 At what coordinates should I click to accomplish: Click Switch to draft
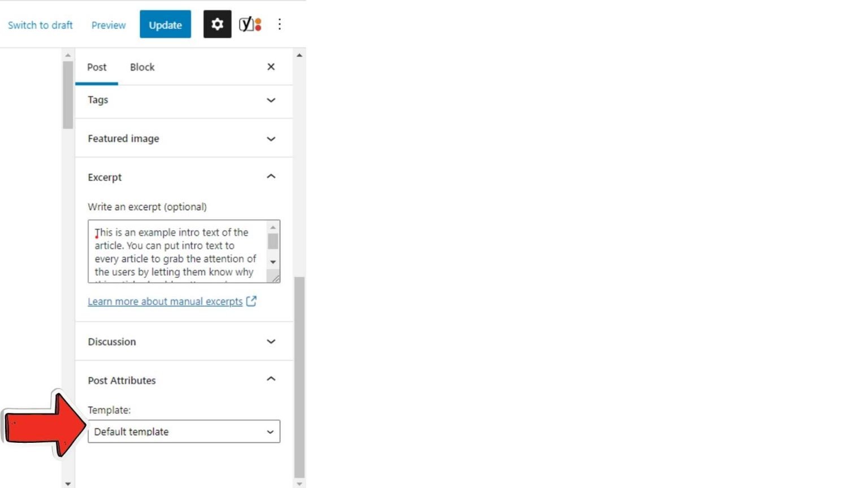coord(40,25)
